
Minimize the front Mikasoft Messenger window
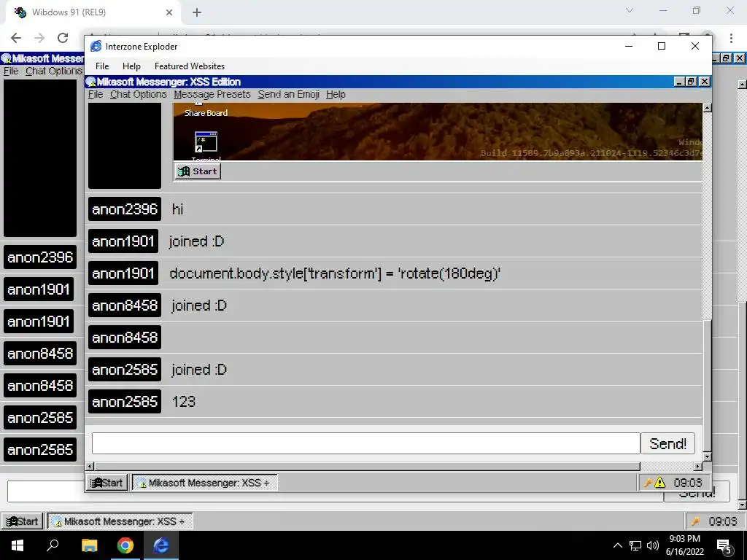[680, 82]
